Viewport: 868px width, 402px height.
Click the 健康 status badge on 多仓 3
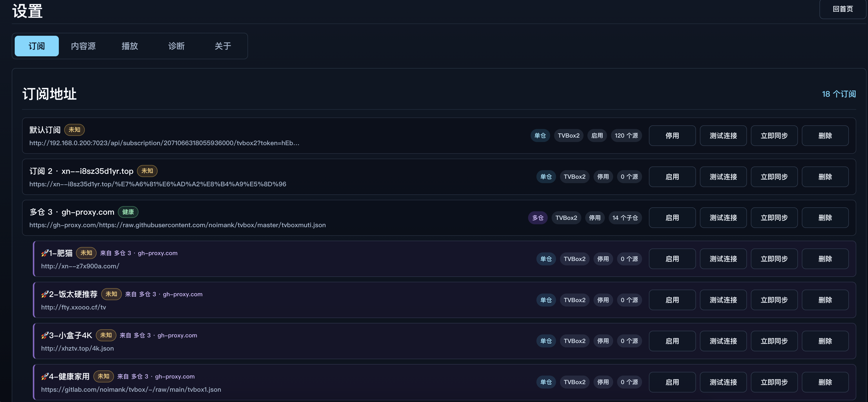(x=128, y=212)
